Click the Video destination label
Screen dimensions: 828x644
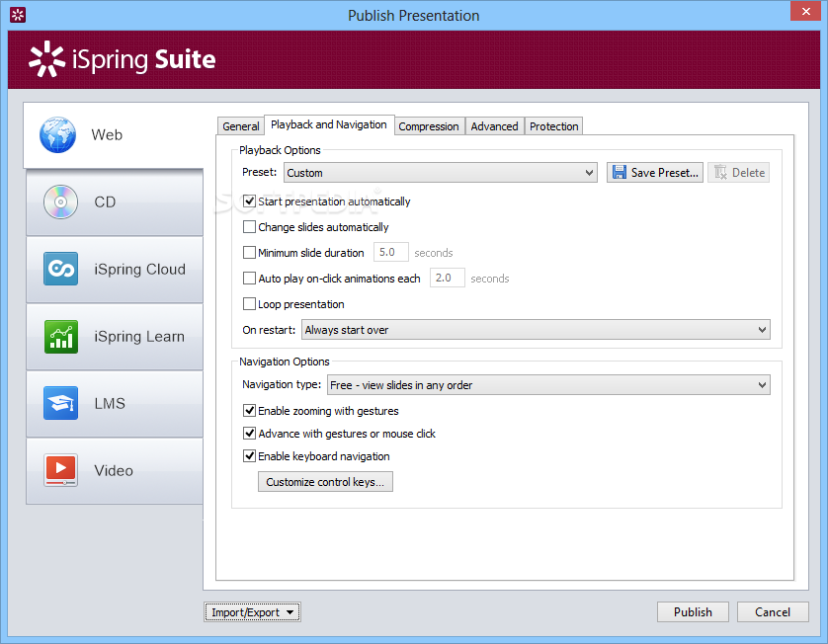(x=114, y=471)
